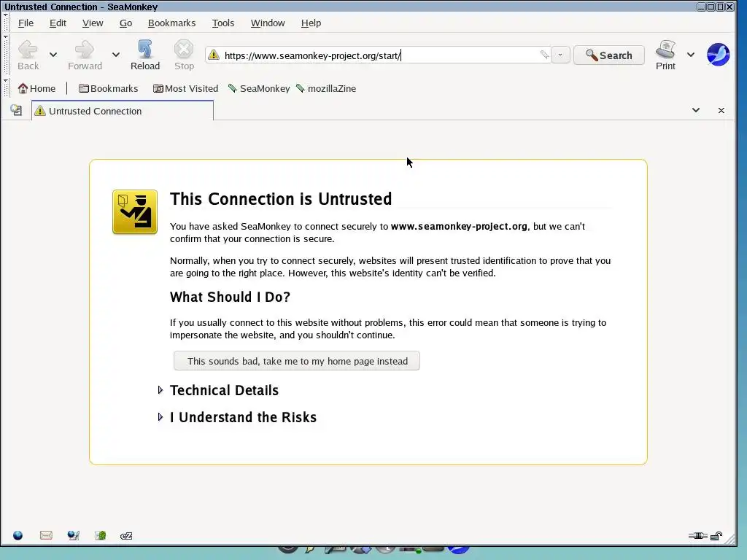Close the current tab with X
Viewport: 747px width, 560px height.
point(721,111)
